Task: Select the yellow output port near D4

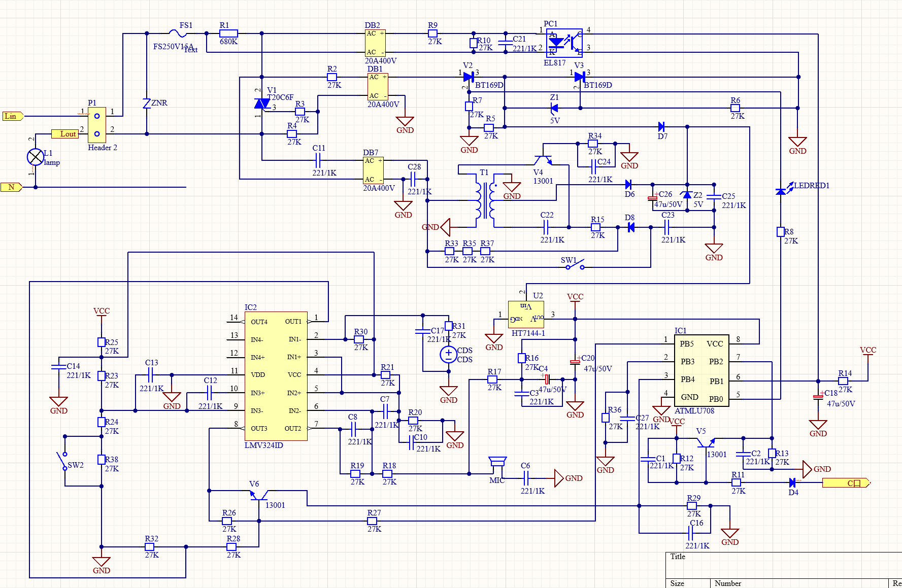Action: (847, 483)
